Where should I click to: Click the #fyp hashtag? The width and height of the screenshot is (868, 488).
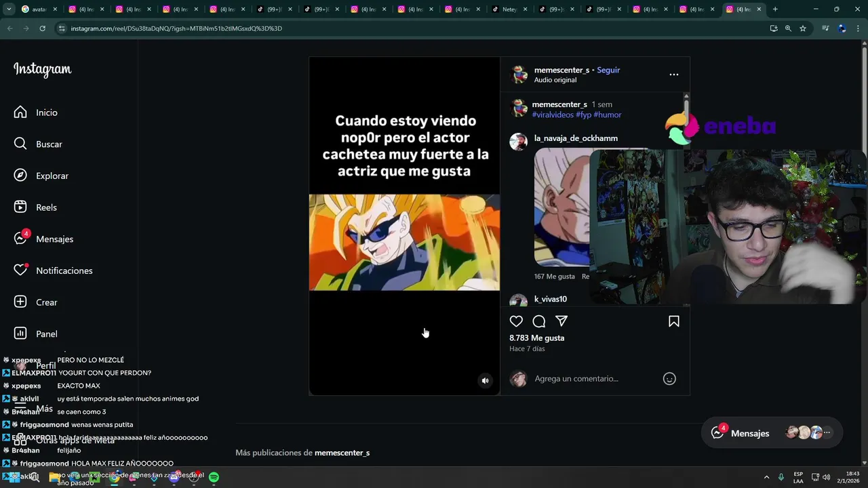coord(584,115)
